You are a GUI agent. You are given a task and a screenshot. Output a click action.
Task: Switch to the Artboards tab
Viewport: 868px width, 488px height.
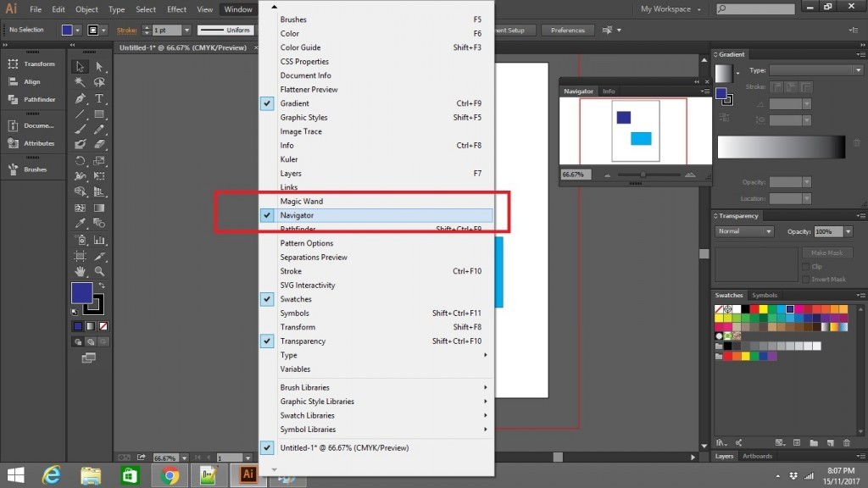point(757,457)
